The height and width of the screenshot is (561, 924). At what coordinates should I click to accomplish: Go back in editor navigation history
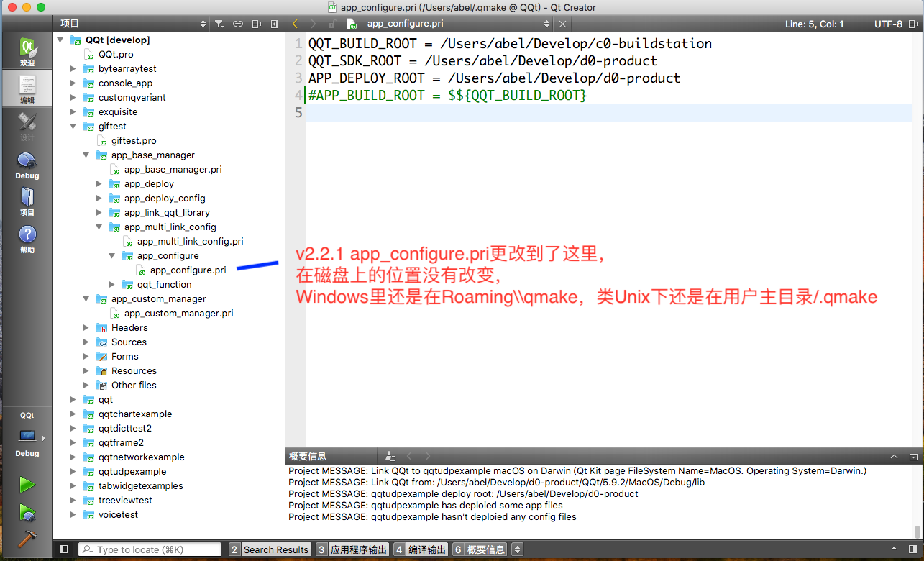click(295, 24)
